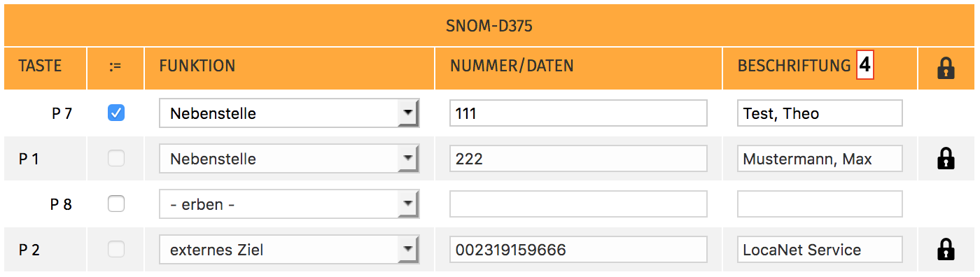Expand the '- erben -' function dropdown

pyautogui.click(x=289, y=204)
